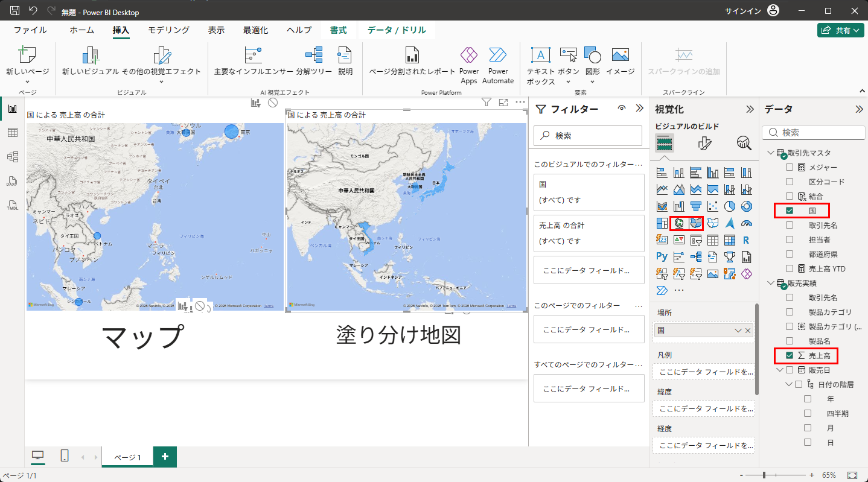Click the サインイン sign-in link
The height and width of the screenshot is (482, 868).
point(742,11)
